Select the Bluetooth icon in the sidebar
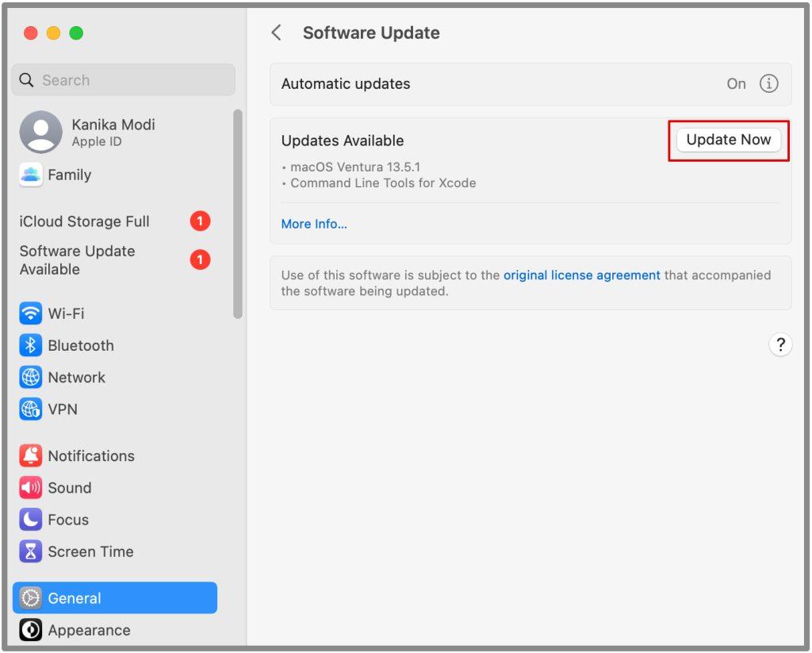 [x=31, y=345]
